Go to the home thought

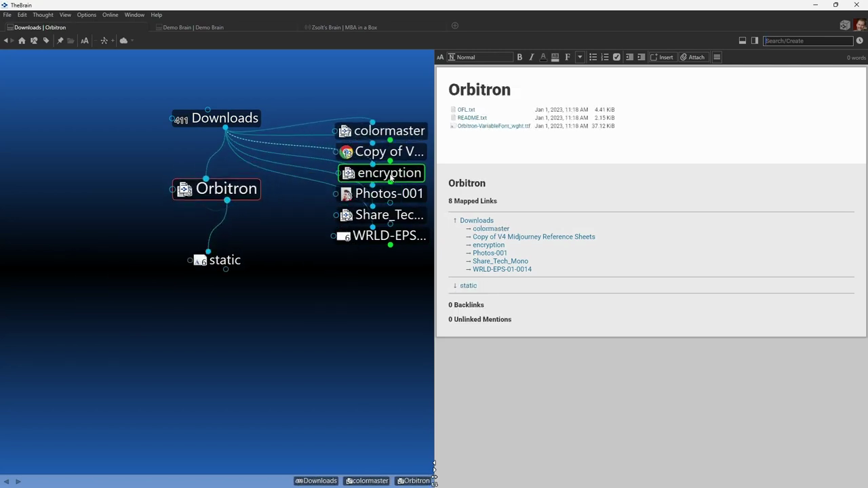tap(22, 41)
